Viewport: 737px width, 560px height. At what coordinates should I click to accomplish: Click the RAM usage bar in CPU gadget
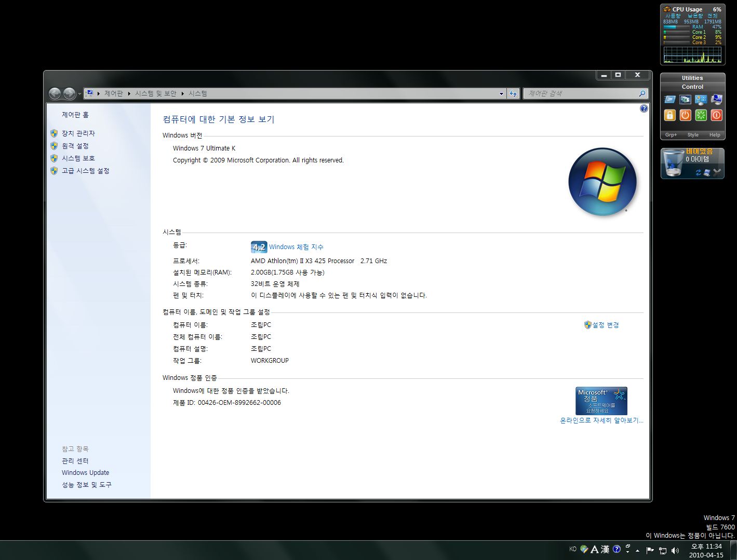[x=677, y=27]
